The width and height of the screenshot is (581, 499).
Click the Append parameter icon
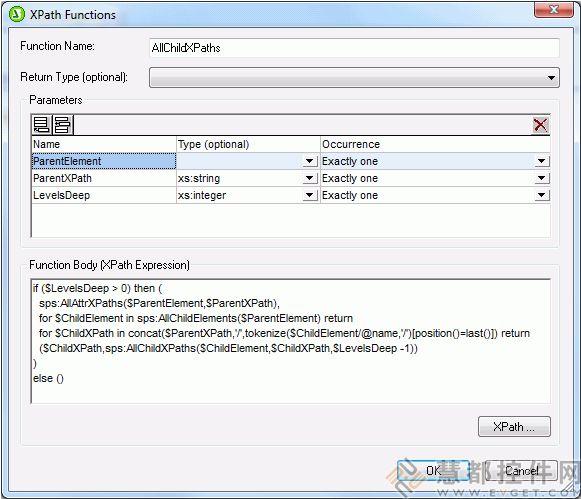(x=42, y=124)
